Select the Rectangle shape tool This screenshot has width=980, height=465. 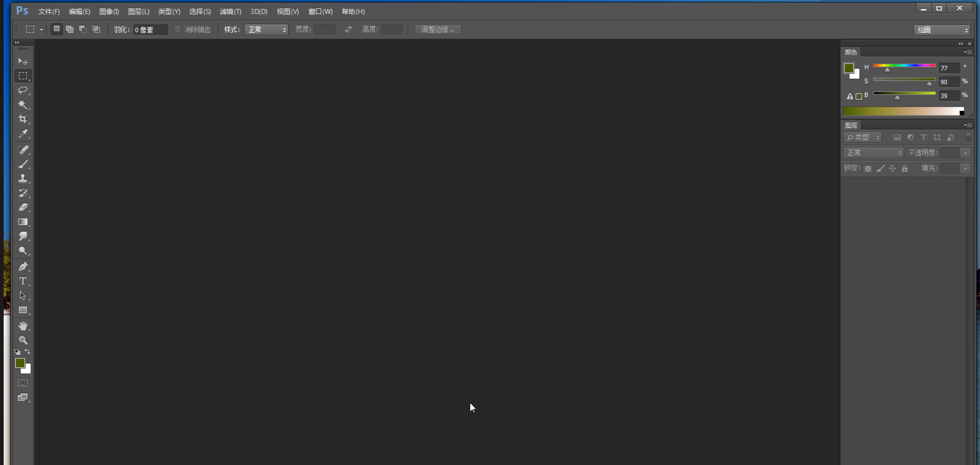coord(23,310)
